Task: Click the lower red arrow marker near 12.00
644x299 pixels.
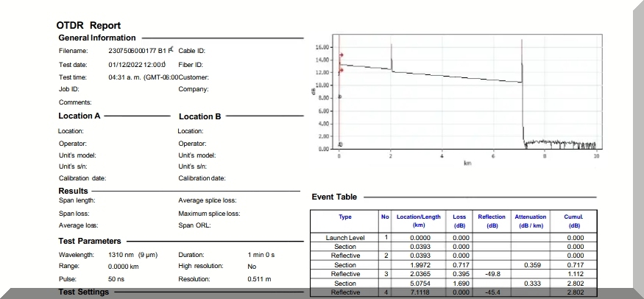Action: [341, 70]
